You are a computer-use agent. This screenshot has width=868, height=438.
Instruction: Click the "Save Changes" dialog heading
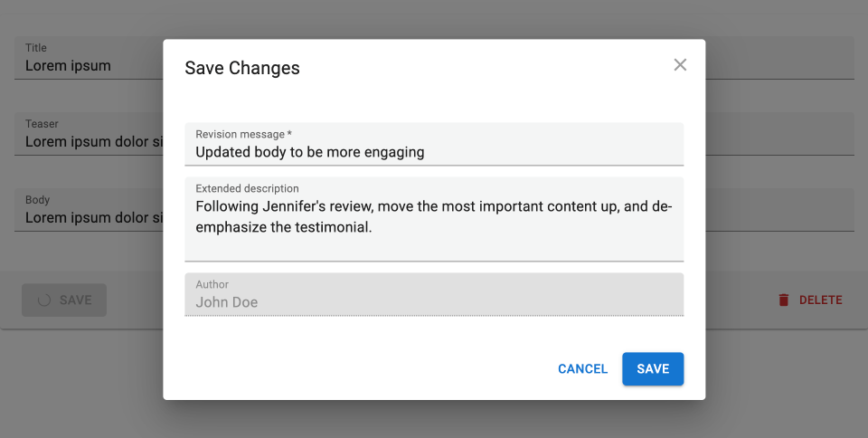(242, 68)
